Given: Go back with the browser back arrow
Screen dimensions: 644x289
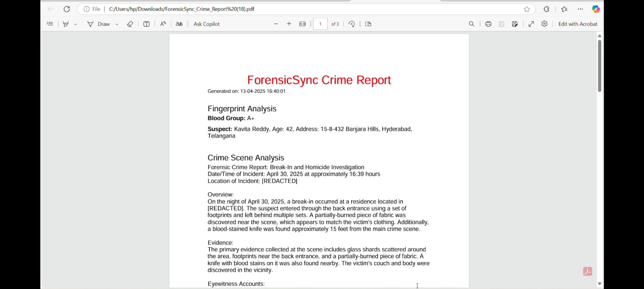Looking at the screenshot, I should (x=51, y=9).
